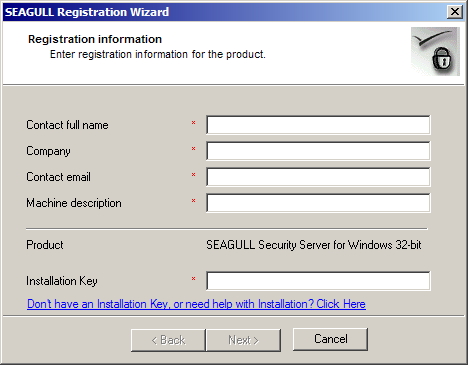Click inside the Contact email field
The width and height of the screenshot is (468, 365).
click(318, 177)
